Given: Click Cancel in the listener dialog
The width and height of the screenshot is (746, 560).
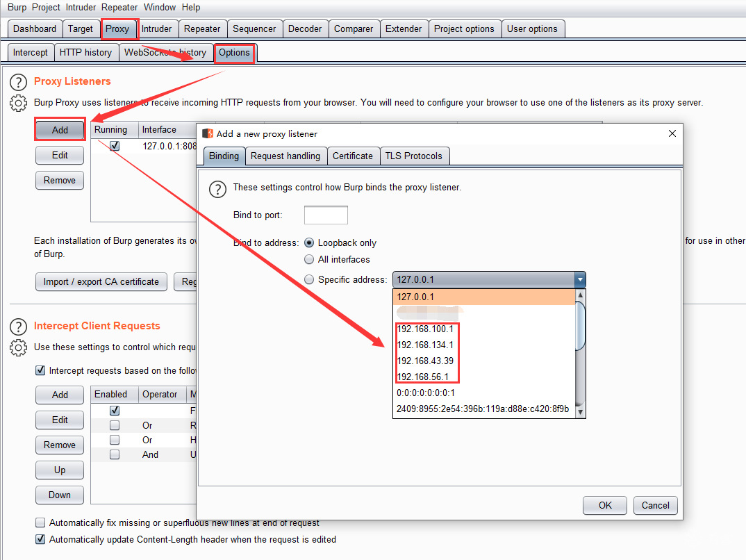Looking at the screenshot, I should (x=656, y=505).
